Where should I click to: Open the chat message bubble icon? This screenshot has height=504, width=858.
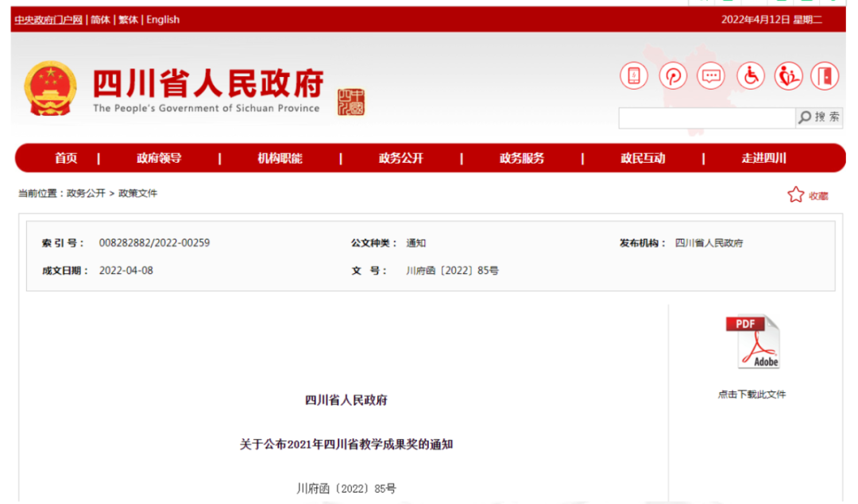click(x=711, y=76)
